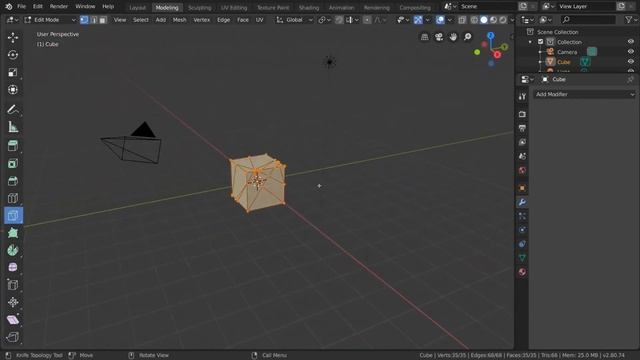
Task: Switch to solid viewport shading
Action: tap(484, 20)
